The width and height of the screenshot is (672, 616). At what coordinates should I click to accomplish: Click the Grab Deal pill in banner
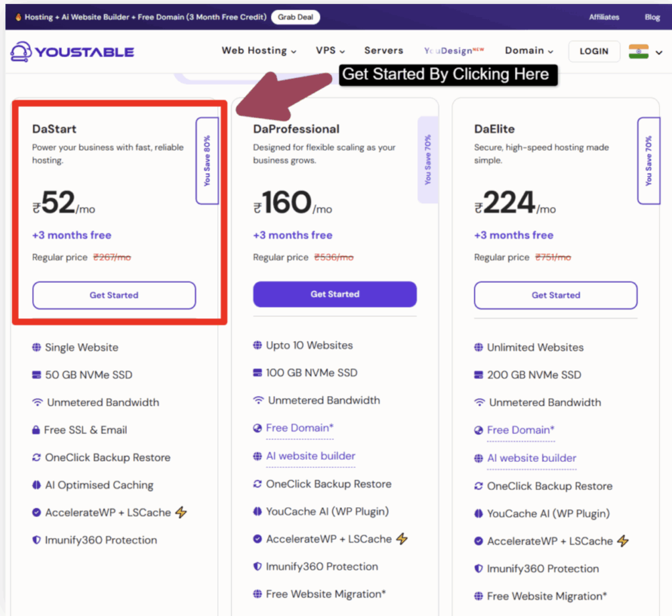pyautogui.click(x=295, y=17)
